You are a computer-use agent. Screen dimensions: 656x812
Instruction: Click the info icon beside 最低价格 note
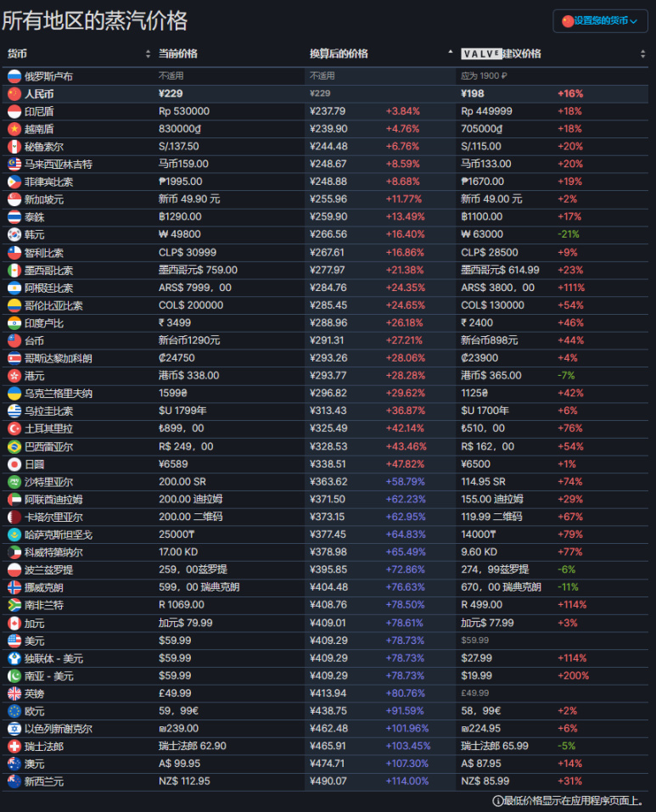(497, 801)
